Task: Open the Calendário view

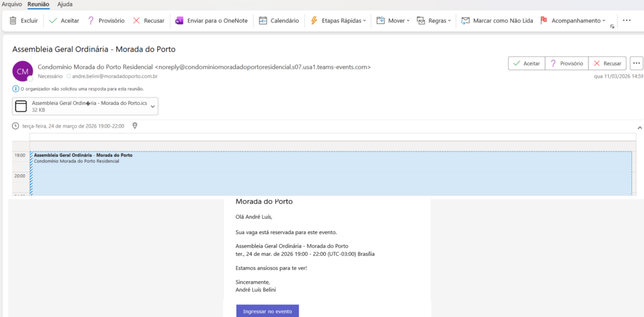Action: point(279,20)
